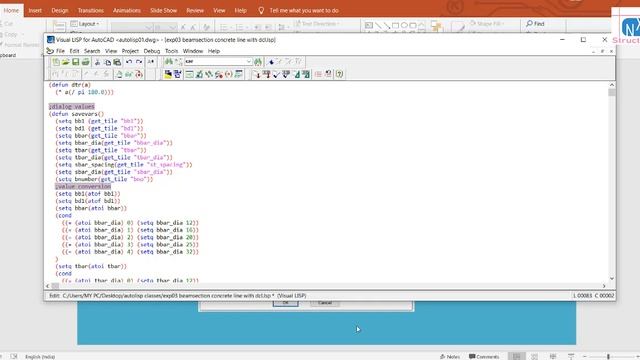
Task: Switch to PowerPoint Design tab
Action: [60, 10]
